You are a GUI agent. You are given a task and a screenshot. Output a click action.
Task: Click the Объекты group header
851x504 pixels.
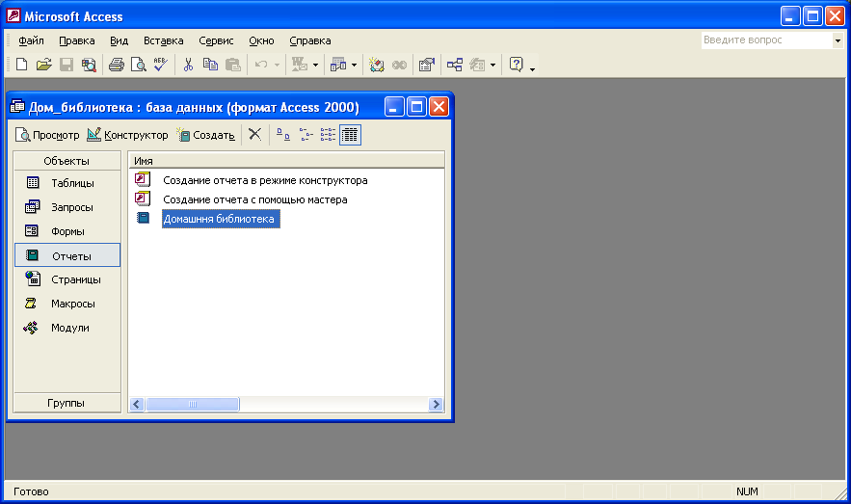pos(66,161)
